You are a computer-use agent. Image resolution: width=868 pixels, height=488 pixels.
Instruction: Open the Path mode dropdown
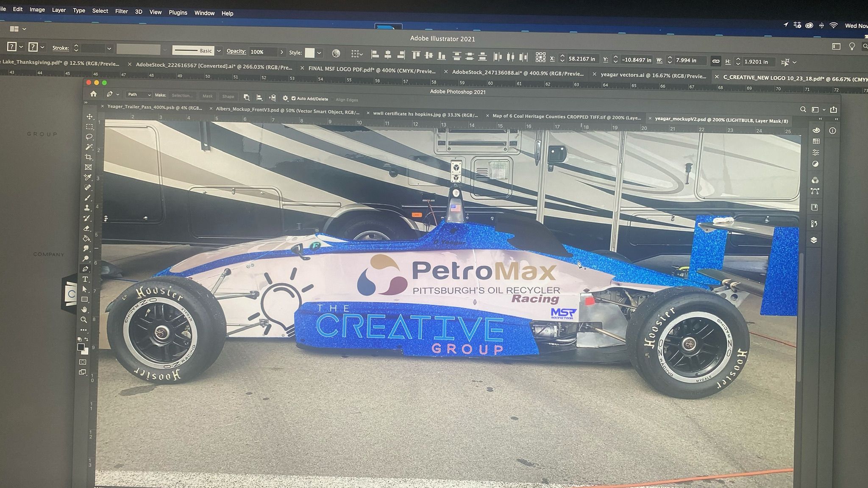click(139, 94)
